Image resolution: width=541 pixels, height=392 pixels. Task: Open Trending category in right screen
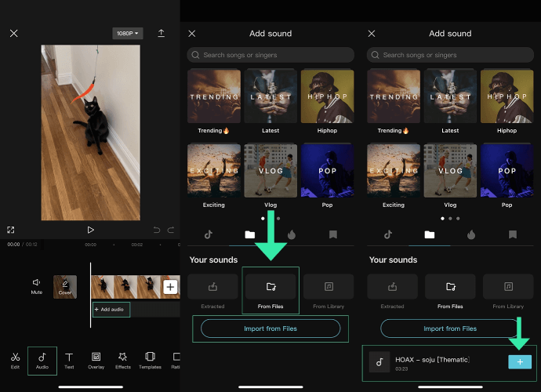(394, 101)
